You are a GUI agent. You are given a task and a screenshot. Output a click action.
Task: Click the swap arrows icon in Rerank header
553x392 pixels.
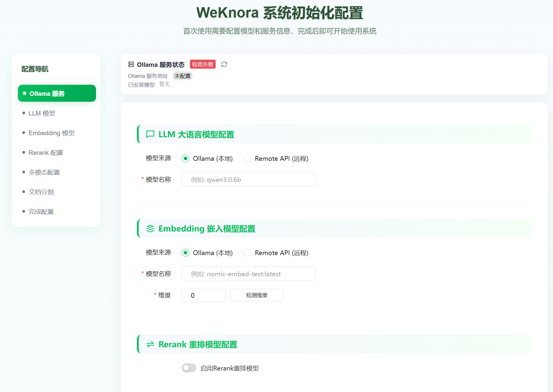pyautogui.click(x=150, y=345)
